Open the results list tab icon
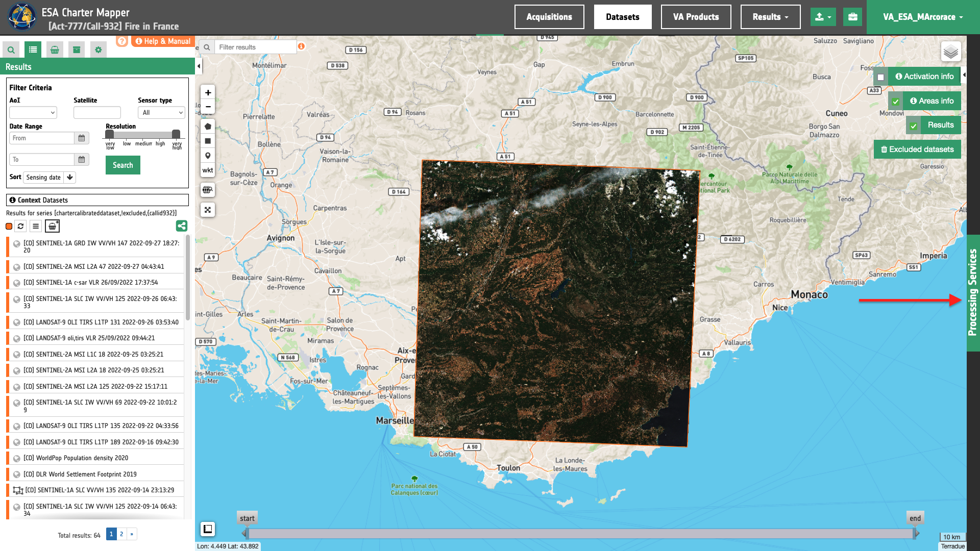 pos(33,49)
